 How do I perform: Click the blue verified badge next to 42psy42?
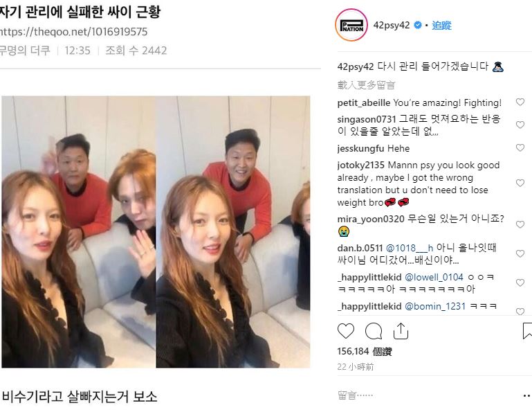[418, 25]
